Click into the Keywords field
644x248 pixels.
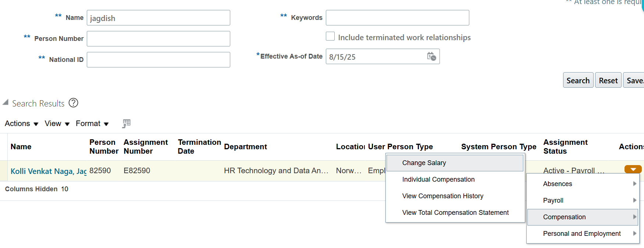pyautogui.click(x=398, y=18)
